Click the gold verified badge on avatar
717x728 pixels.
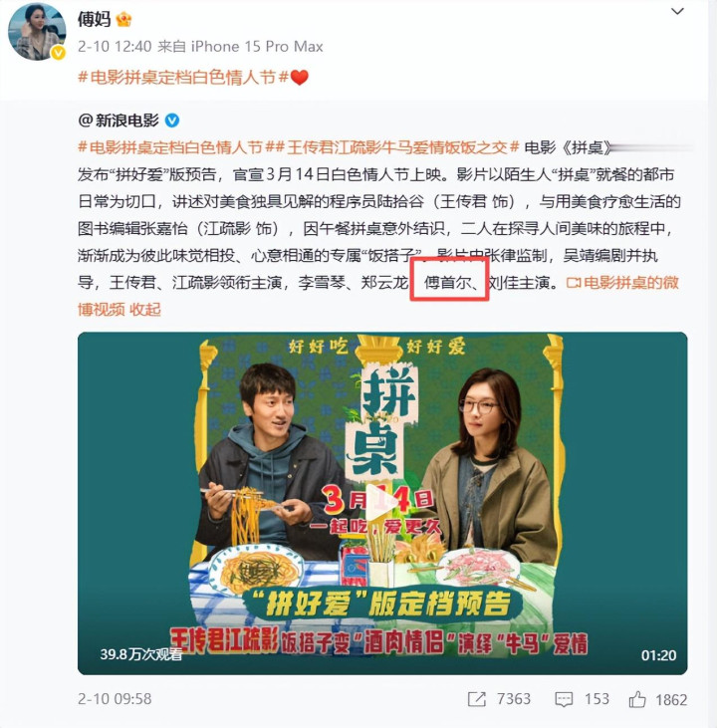[x=58, y=53]
